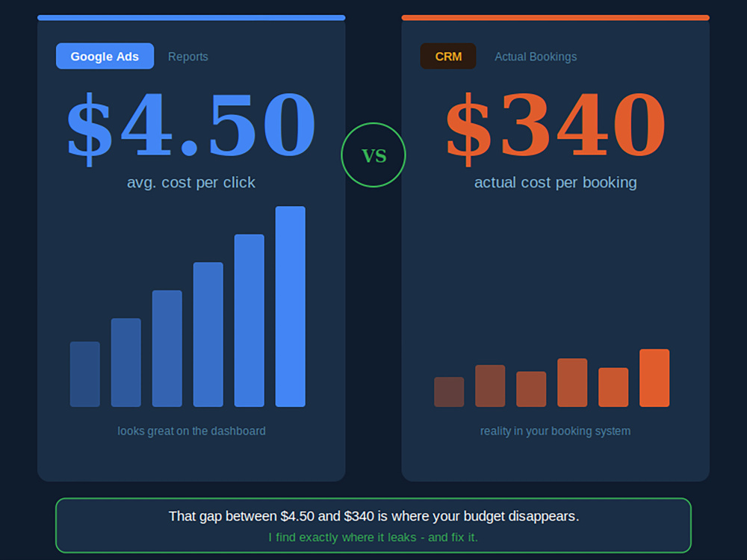Click the 'That gap between $4.50 and $340' sentence
The image size is (747, 560).
coord(374,516)
